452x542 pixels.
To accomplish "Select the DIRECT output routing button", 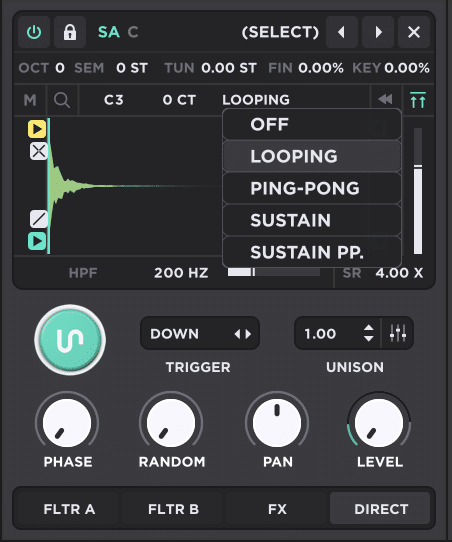I will point(381,509).
